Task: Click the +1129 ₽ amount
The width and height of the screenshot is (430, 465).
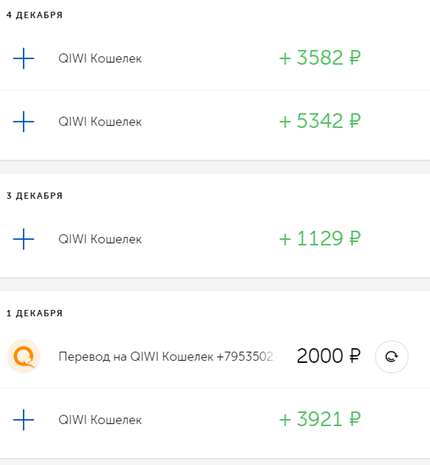Action: pyautogui.click(x=320, y=239)
